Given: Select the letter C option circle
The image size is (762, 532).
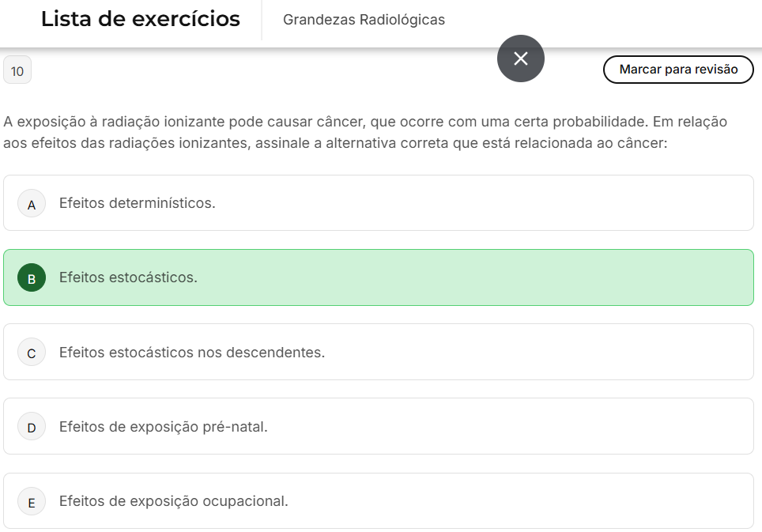Looking at the screenshot, I should tap(32, 353).
